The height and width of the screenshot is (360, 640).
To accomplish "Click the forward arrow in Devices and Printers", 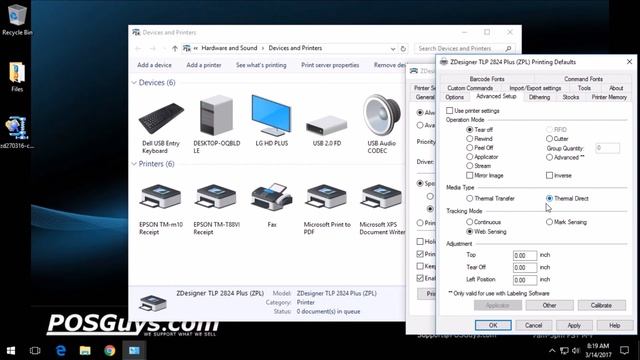I will pyautogui.click(x=153, y=49).
